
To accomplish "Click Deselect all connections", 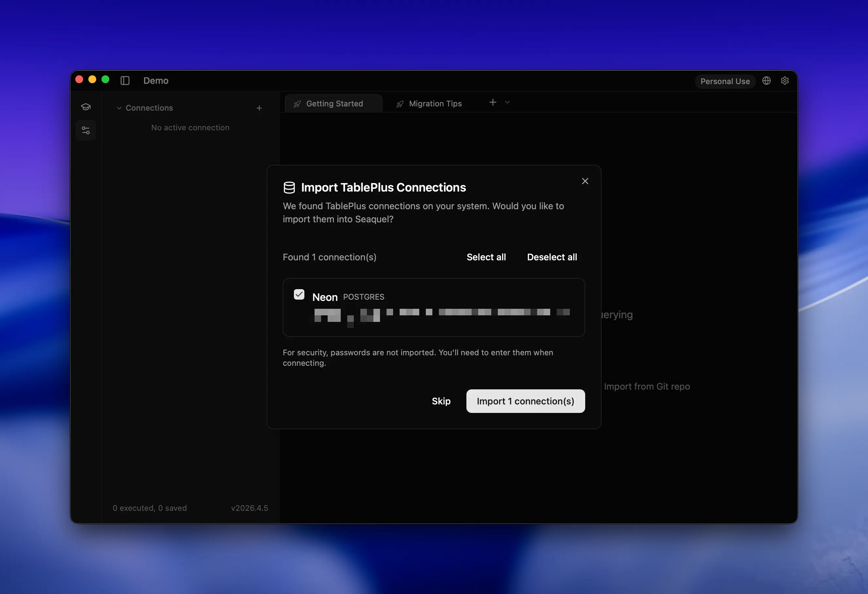I will (552, 257).
